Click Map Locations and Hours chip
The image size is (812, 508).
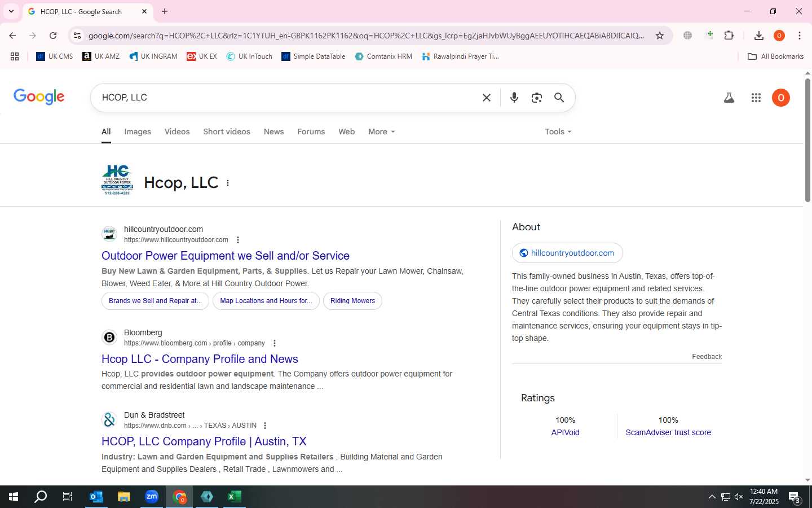266,301
